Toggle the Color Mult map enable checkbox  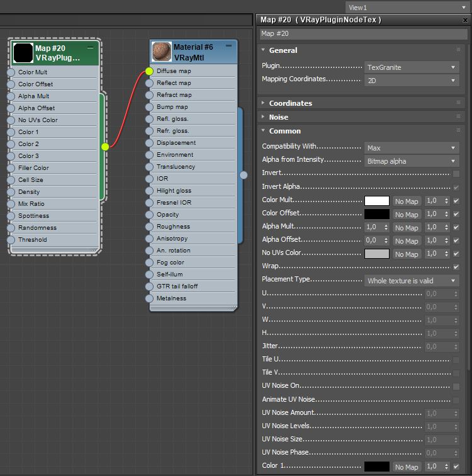456,201
